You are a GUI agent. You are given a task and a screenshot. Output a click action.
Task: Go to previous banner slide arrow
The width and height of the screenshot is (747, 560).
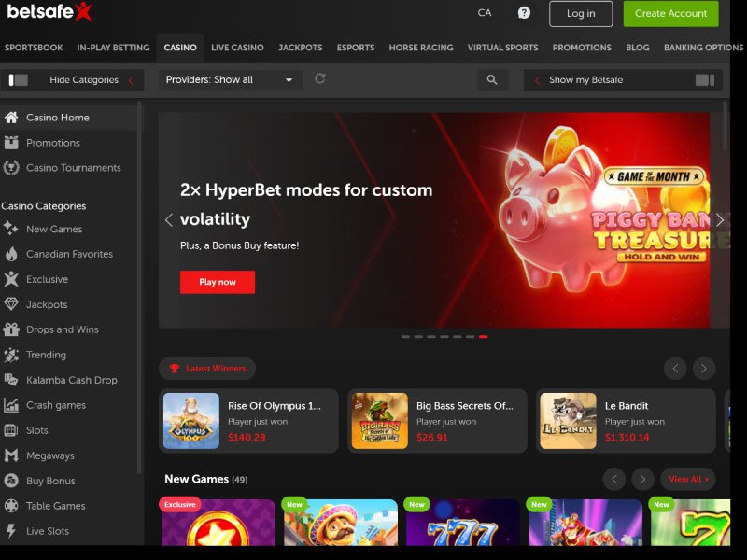[x=168, y=220]
